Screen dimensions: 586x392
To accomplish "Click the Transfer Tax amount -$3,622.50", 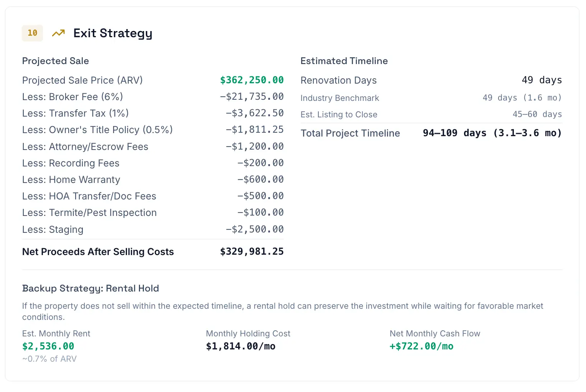I will pos(255,113).
